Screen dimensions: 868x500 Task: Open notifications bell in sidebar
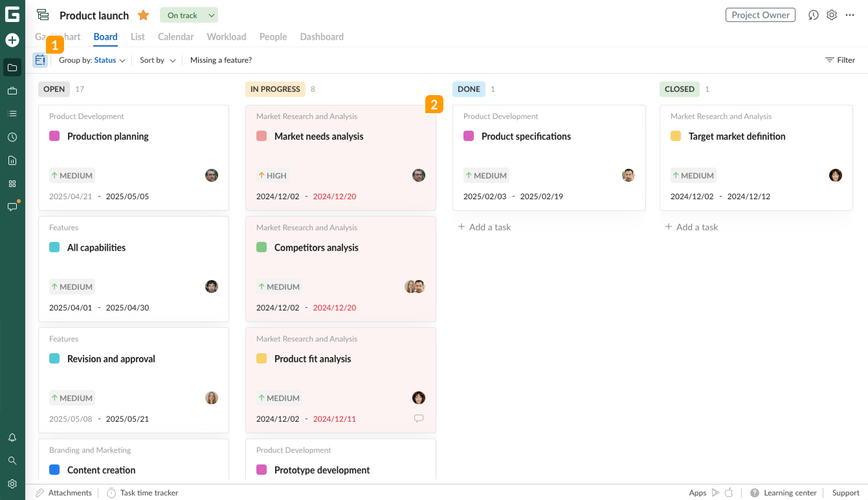tap(12, 438)
